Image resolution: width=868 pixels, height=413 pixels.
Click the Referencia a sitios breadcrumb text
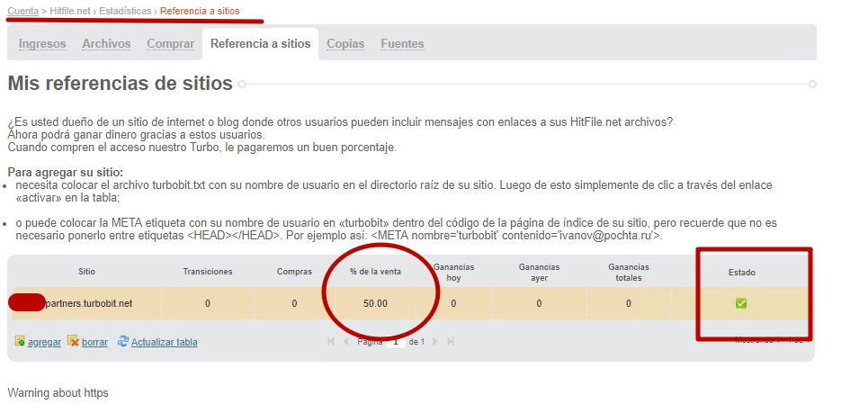click(x=200, y=11)
